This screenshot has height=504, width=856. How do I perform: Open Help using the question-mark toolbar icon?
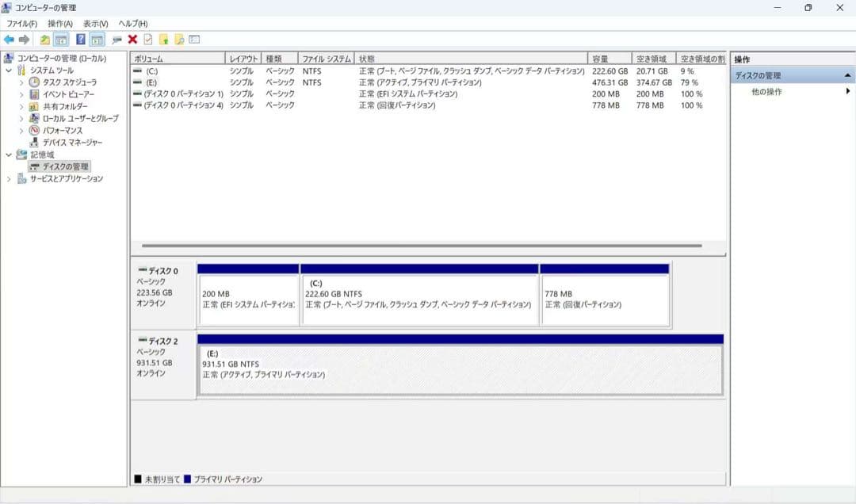(82, 40)
